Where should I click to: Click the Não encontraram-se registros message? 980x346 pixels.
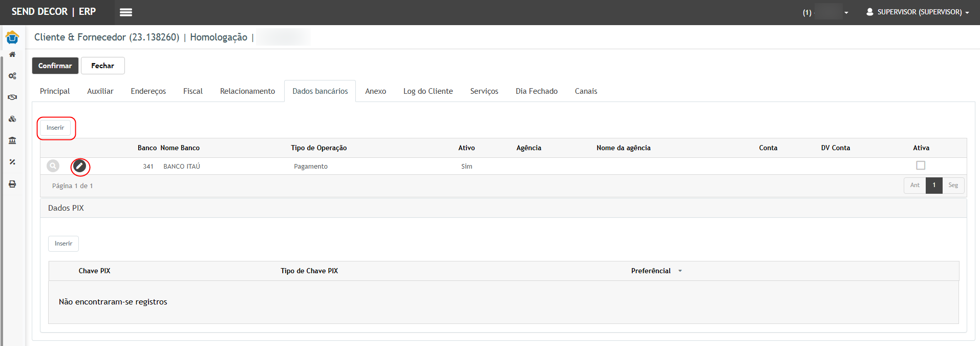pyautogui.click(x=113, y=302)
